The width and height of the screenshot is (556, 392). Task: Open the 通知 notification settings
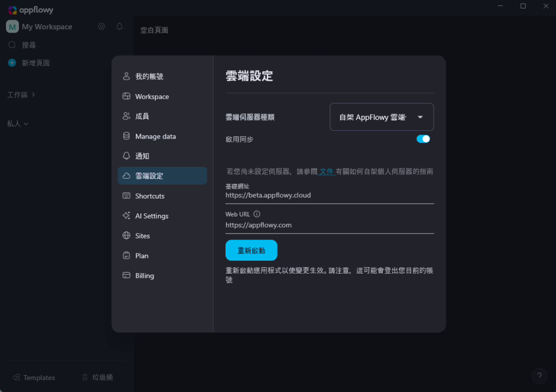click(162, 156)
